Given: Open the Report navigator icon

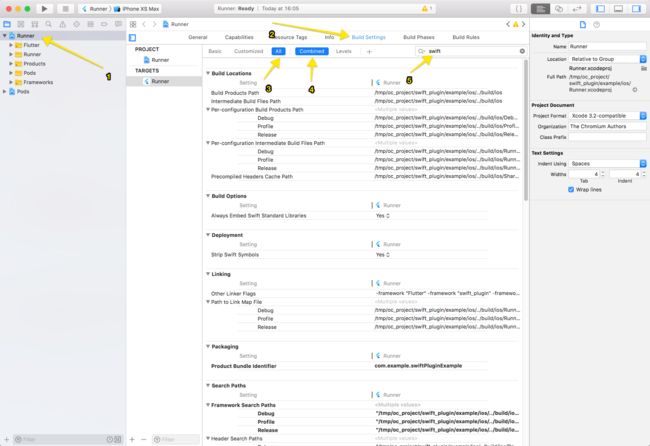Looking at the screenshot, I should tap(118, 24).
